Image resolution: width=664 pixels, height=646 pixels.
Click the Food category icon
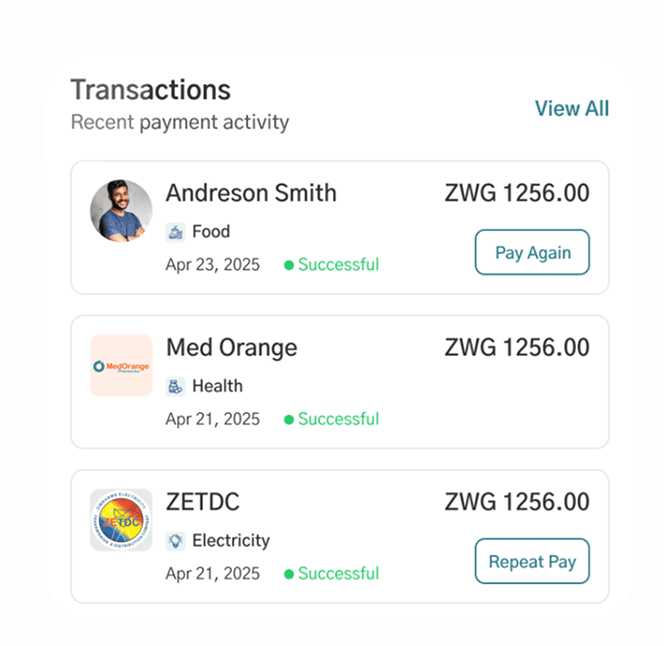click(x=175, y=232)
